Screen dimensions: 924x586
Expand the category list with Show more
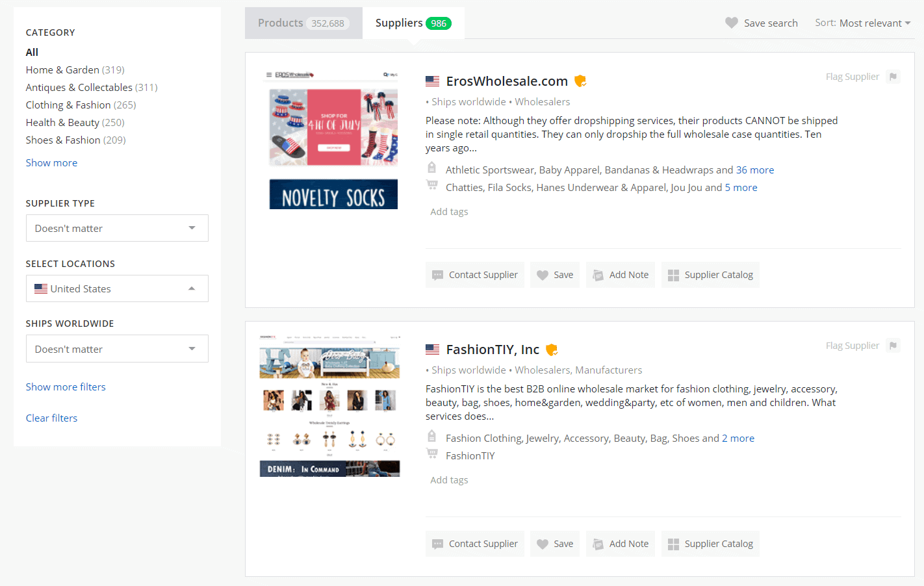[51, 162]
